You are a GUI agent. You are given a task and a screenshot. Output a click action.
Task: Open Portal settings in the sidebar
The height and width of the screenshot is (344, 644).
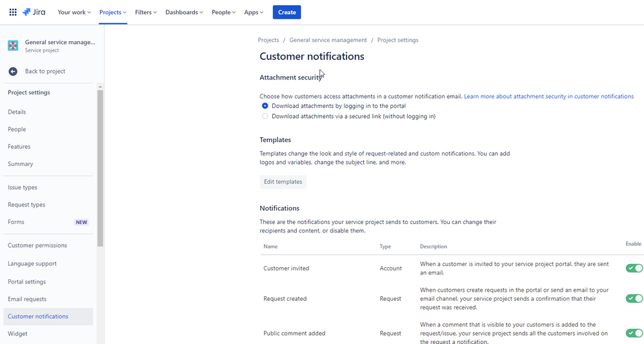coord(26,282)
